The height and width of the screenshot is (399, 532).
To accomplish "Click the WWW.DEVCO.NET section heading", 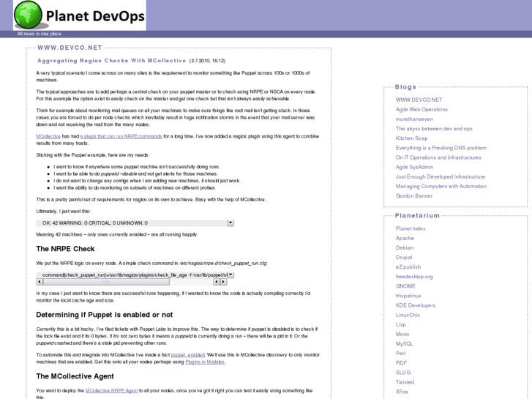I will [70, 48].
